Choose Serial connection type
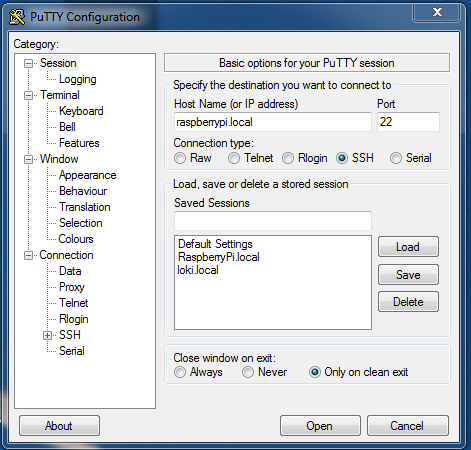Image resolution: width=471 pixels, height=450 pixels. pos(396,158)
